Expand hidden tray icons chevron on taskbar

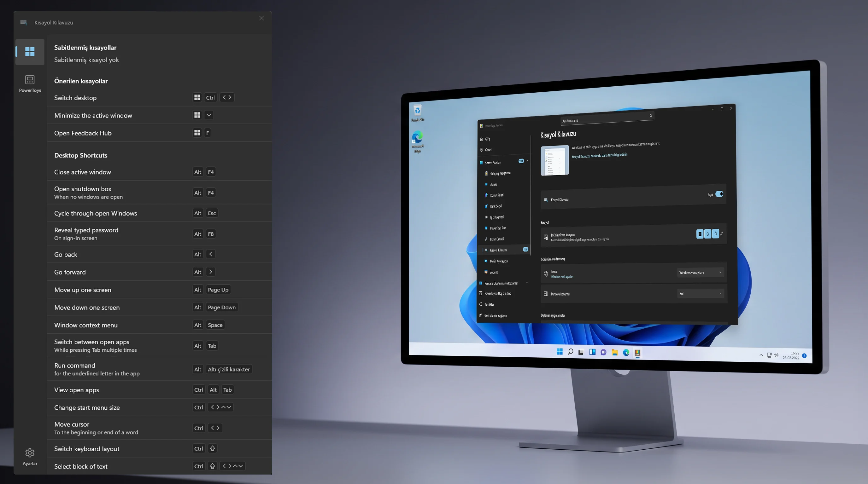[761, 355]
